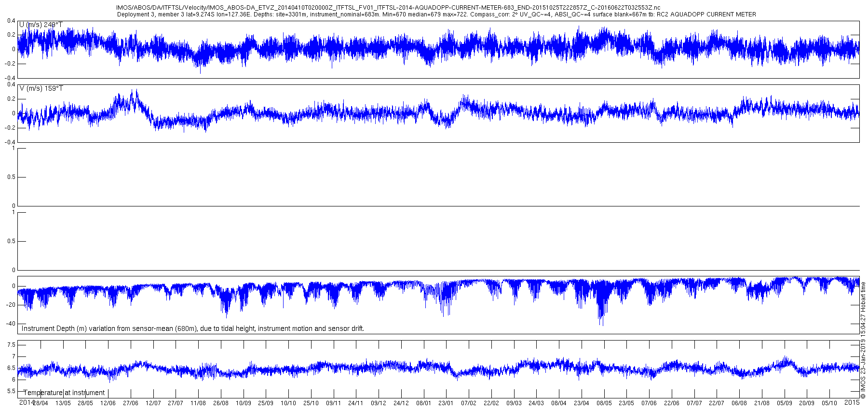
Task: Click the 08/01 date tick label
Action: pyautogui.click(x=424, y=403)
